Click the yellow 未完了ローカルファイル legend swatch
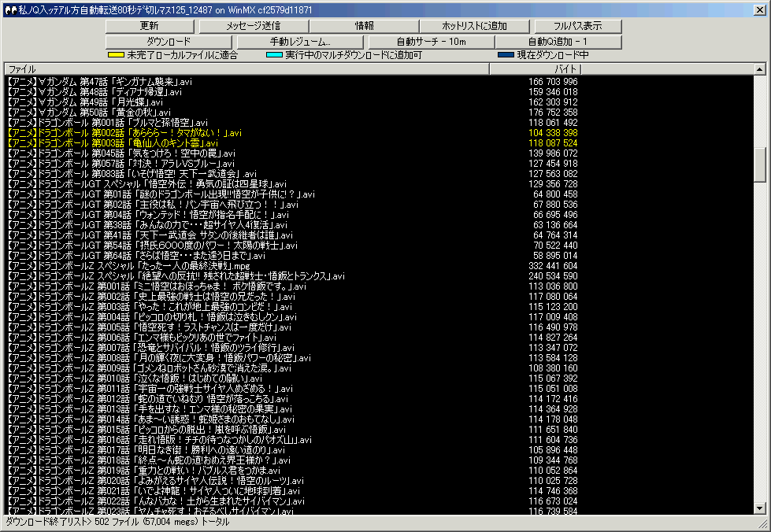Image resolution: width=771 pixels, height=532 pixels. coord(116,56)
